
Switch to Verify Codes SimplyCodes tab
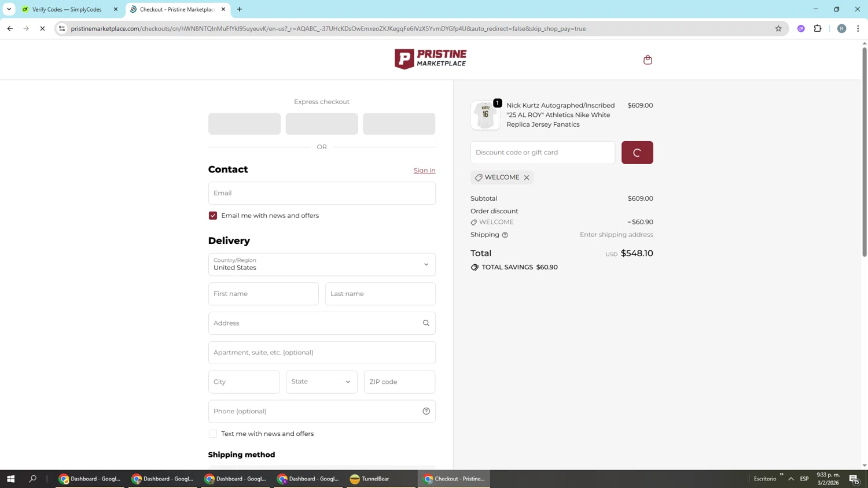pos(66,9)
